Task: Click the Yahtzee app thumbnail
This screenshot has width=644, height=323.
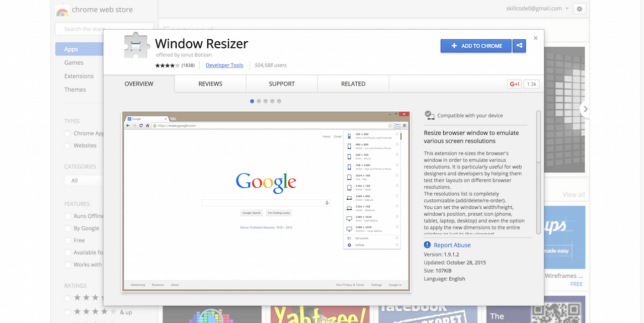Action: (x=320, y=313)
